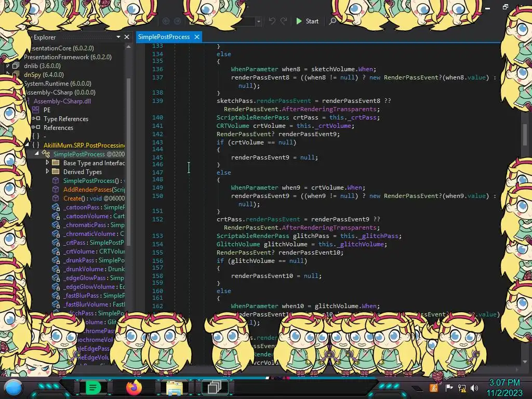Click the network tray icon
Viewport: 532px width, 399px height.
pyautogui.click(x=462, y=388)
